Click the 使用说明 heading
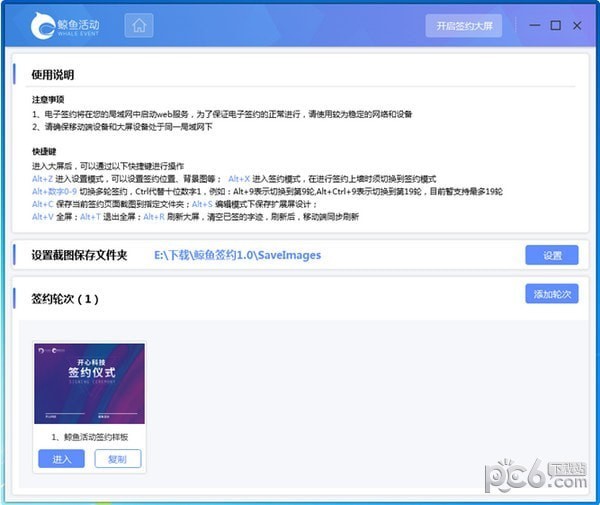 point(53,75)
